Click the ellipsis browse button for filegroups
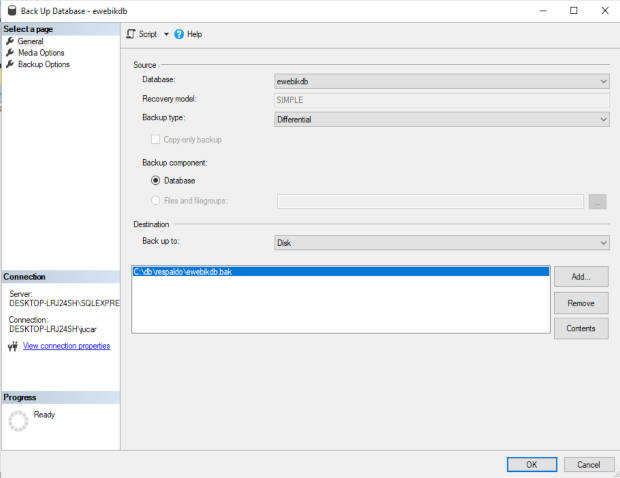 point(597,201)
